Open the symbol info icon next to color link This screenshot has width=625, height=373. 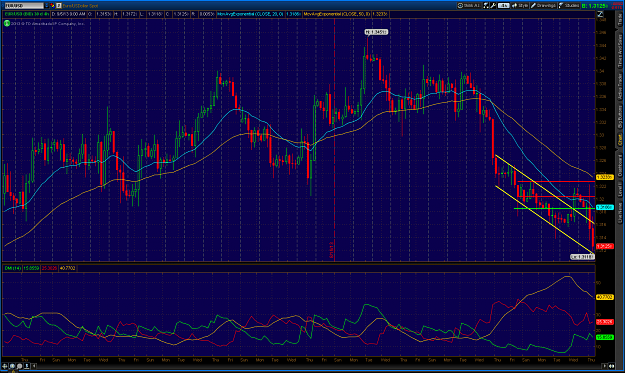(59, 6)
